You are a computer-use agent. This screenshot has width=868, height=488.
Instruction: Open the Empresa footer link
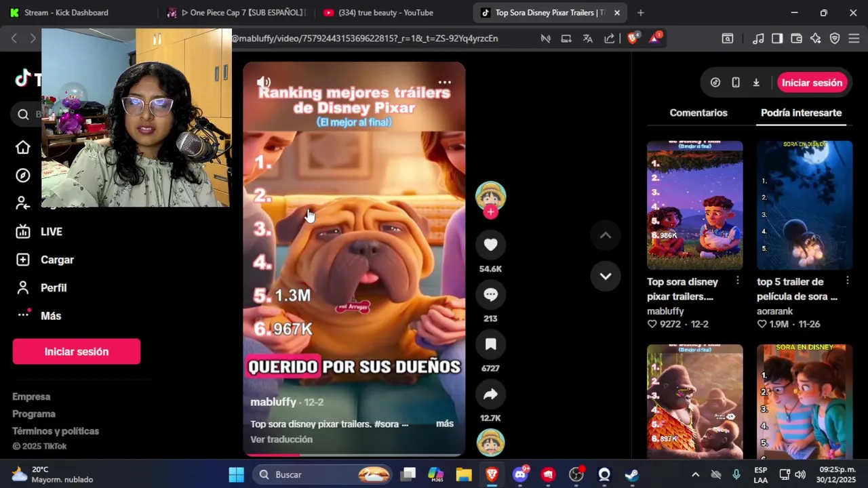[x=31, y=396]
